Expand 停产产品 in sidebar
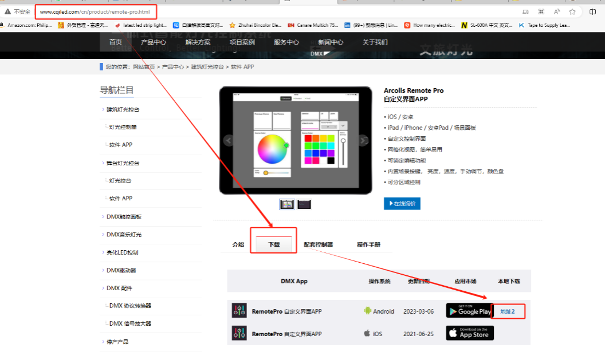The height and width of the screenshot is (364, 605). pos(117,342)
